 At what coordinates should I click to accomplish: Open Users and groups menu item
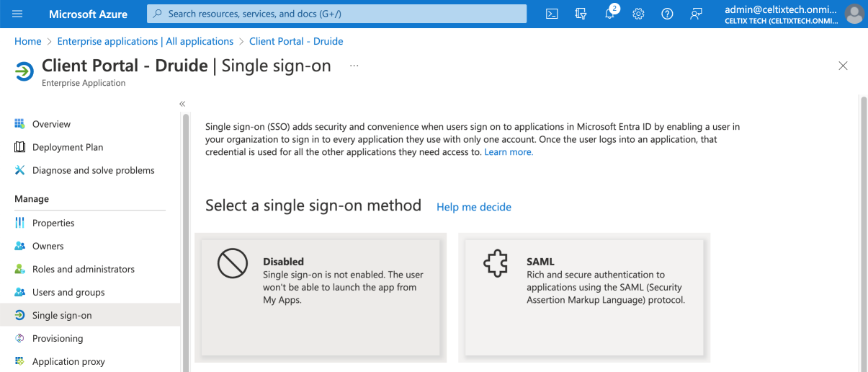tap(68, 292)
